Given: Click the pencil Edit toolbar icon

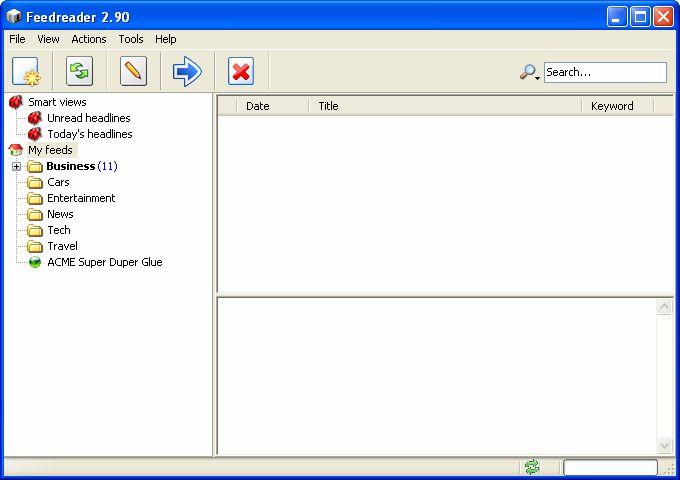Looking at the screenshot, I should coord(133,72).
